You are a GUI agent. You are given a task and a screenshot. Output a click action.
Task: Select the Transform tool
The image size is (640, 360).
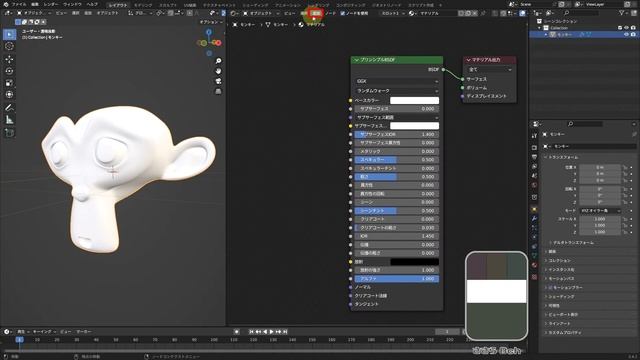click(x=9, y=95)
